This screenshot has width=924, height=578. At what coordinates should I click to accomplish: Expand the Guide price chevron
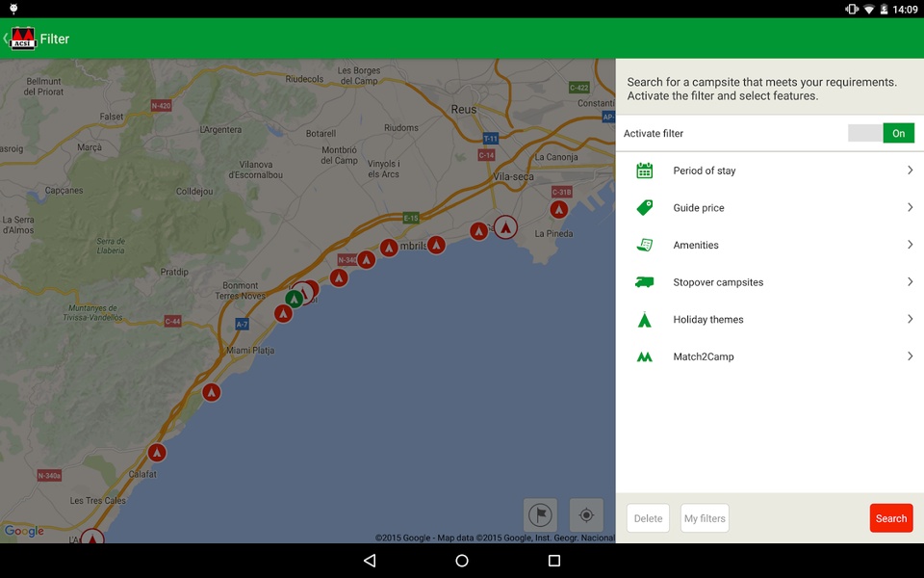[x=910, y=208]
